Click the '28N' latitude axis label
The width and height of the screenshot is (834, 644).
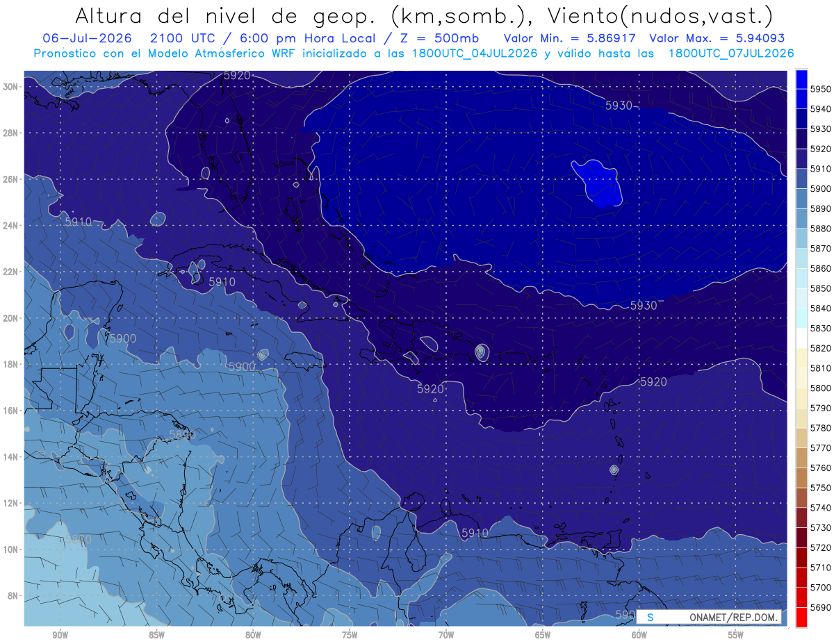pos(10,133)
